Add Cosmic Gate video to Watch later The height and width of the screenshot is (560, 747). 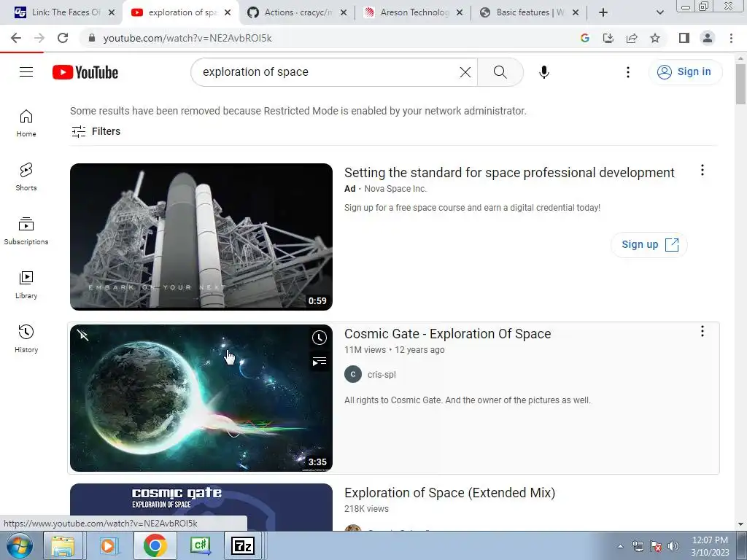[320, 338]
